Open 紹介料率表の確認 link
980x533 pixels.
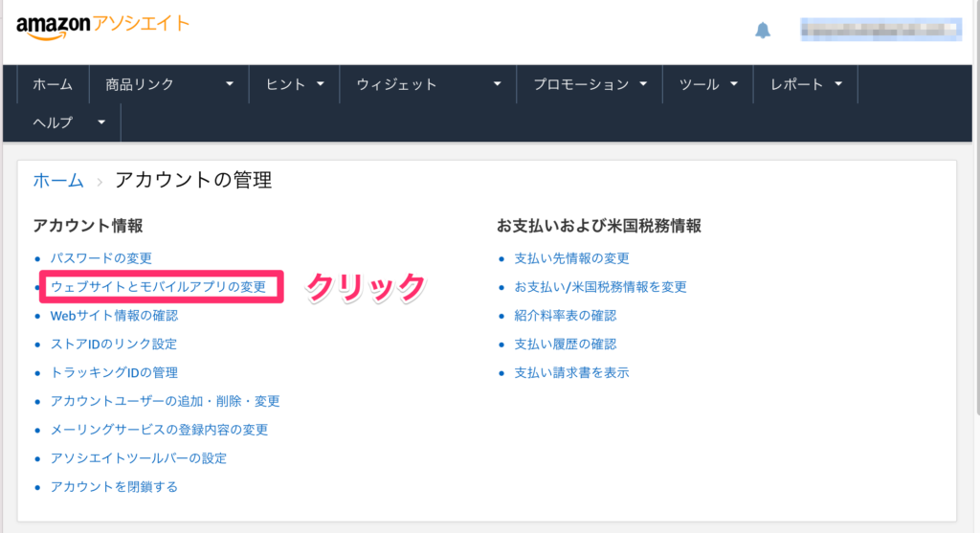[565, 316]
